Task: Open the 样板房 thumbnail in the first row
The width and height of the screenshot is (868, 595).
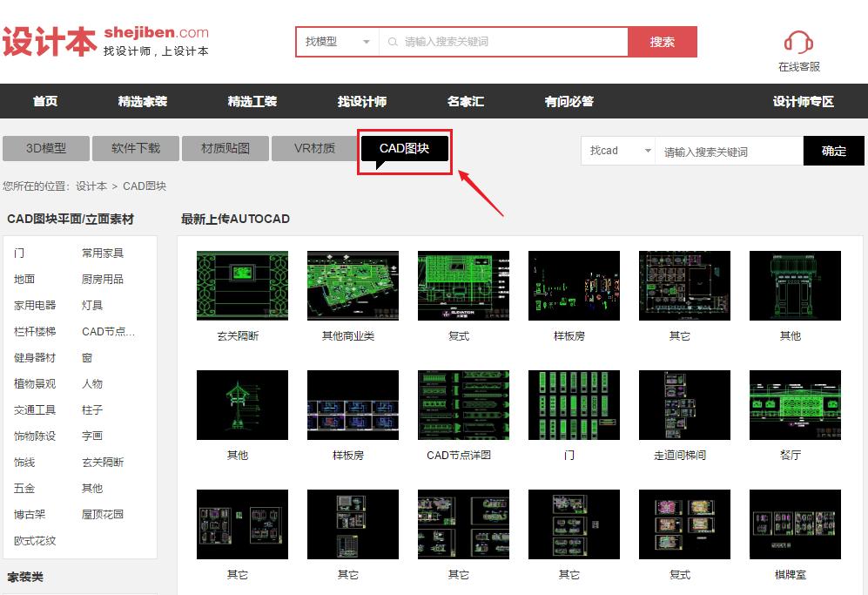Action: (x=573, y=285)
